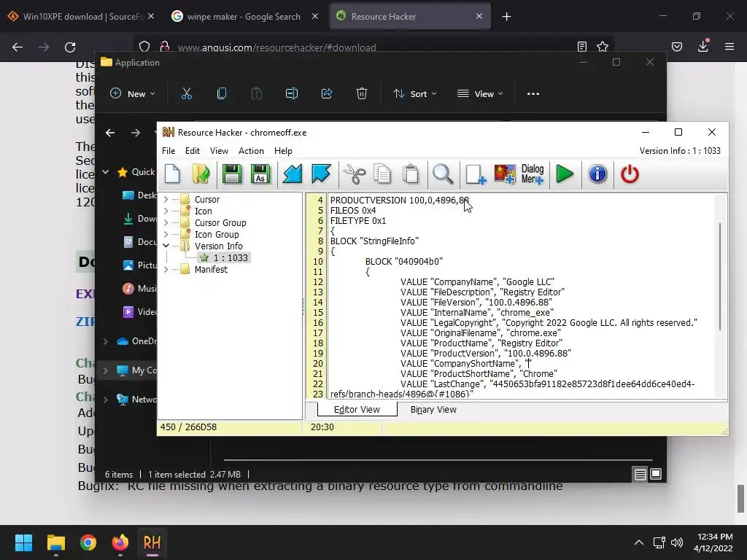This screenshot has width=747, height=560.
Task: Click Share icon in Application explorer toolbar
Action: [327, 94]
